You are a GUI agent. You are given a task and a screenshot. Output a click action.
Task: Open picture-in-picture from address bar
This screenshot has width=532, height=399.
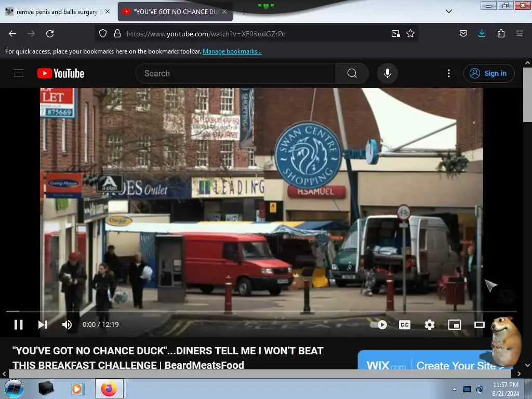395,34
